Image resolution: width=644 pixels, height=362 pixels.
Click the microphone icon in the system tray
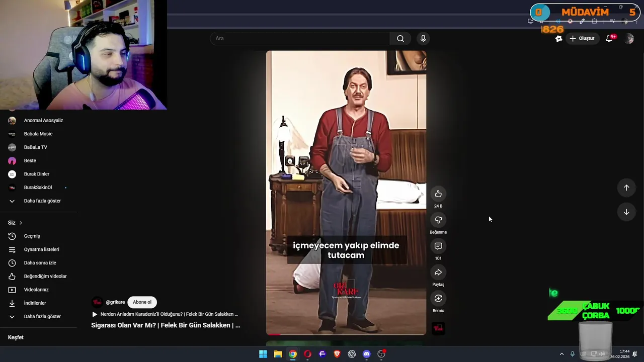click(573, 354)
